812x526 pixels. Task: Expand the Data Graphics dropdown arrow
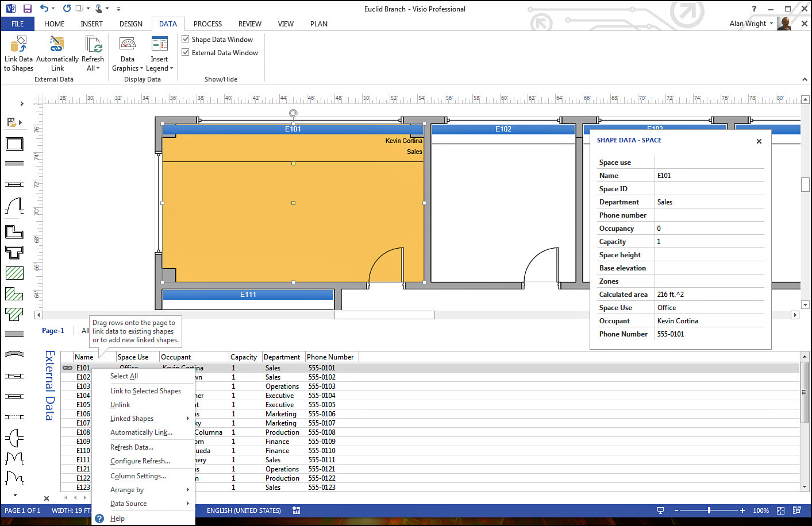point(141,68)
